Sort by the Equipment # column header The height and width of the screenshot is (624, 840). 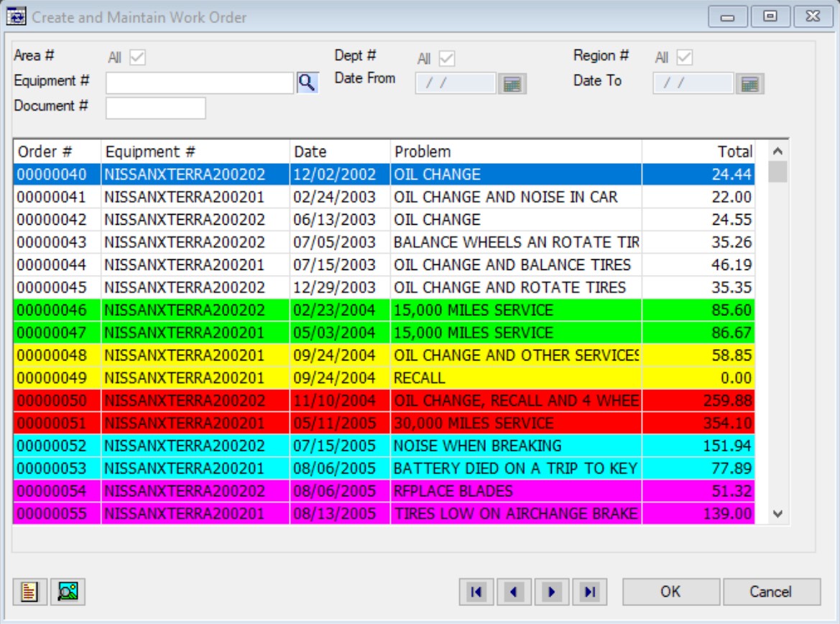(x=195, y=152)
